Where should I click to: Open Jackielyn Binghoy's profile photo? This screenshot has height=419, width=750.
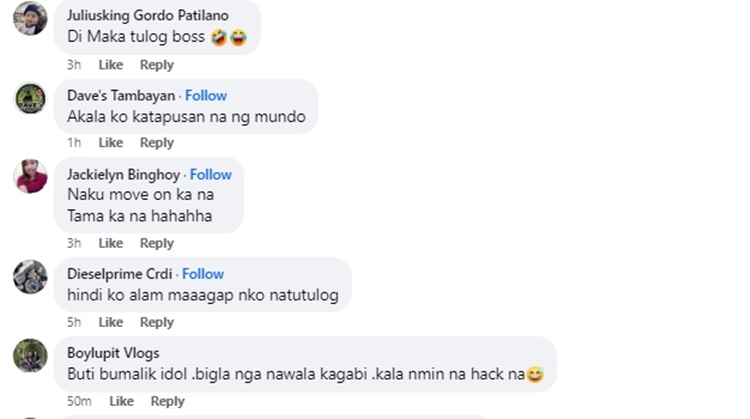coord(30,177)
